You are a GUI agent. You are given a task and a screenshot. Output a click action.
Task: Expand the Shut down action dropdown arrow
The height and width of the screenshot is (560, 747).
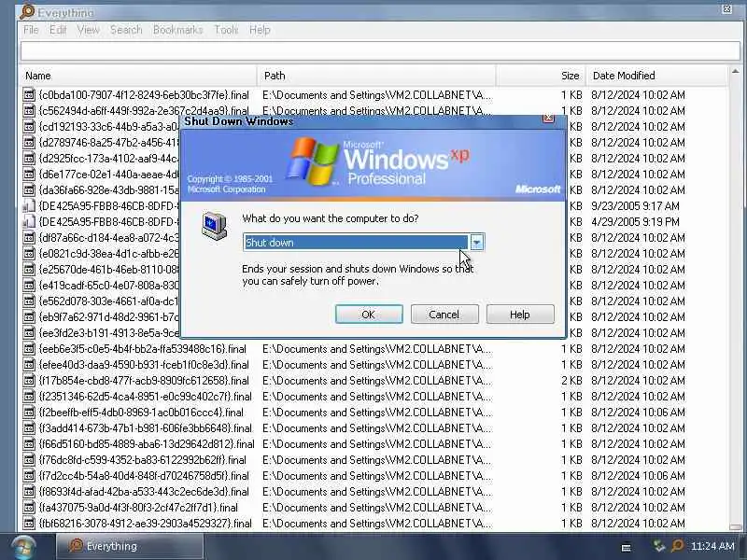[476, 243]
